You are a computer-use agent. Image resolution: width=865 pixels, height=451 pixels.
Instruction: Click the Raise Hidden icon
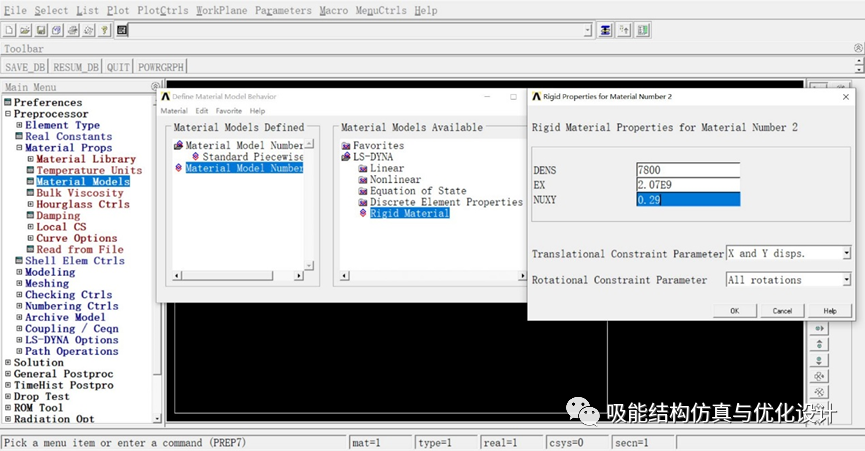606,30
